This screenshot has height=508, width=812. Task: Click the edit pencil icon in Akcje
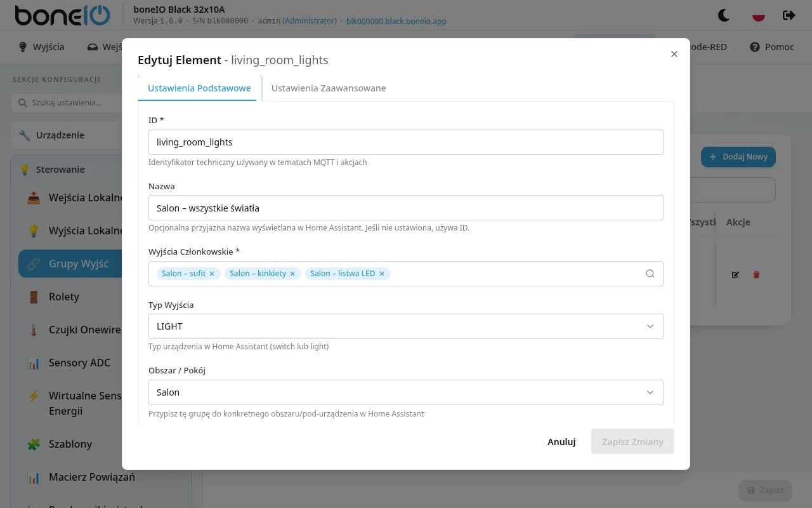[x=735, y=275]
